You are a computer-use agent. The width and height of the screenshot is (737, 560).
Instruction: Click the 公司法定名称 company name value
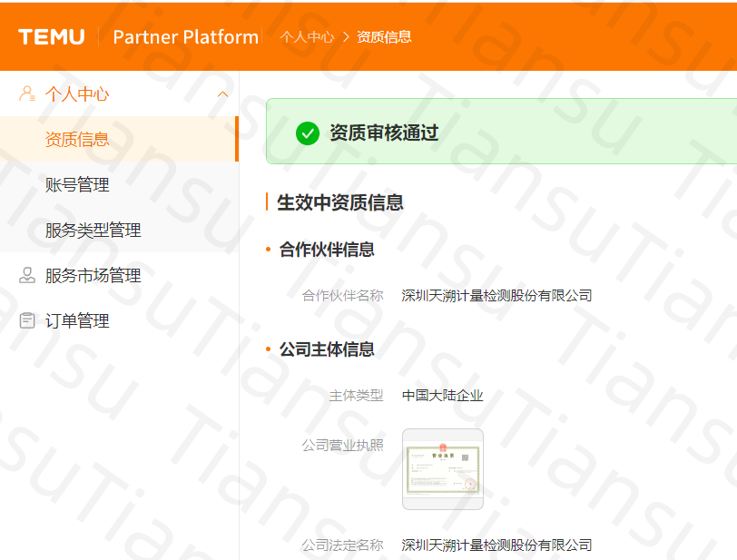[x=496, y=545]
